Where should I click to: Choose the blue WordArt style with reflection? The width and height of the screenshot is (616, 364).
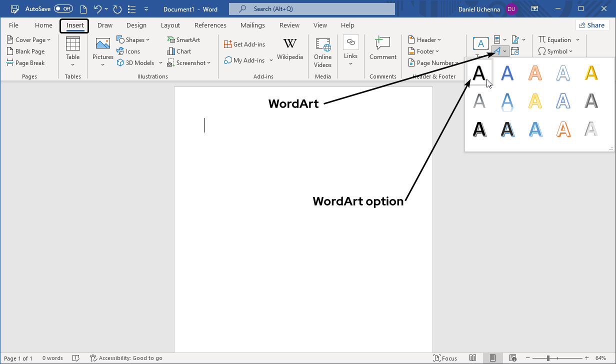(507, 101)
